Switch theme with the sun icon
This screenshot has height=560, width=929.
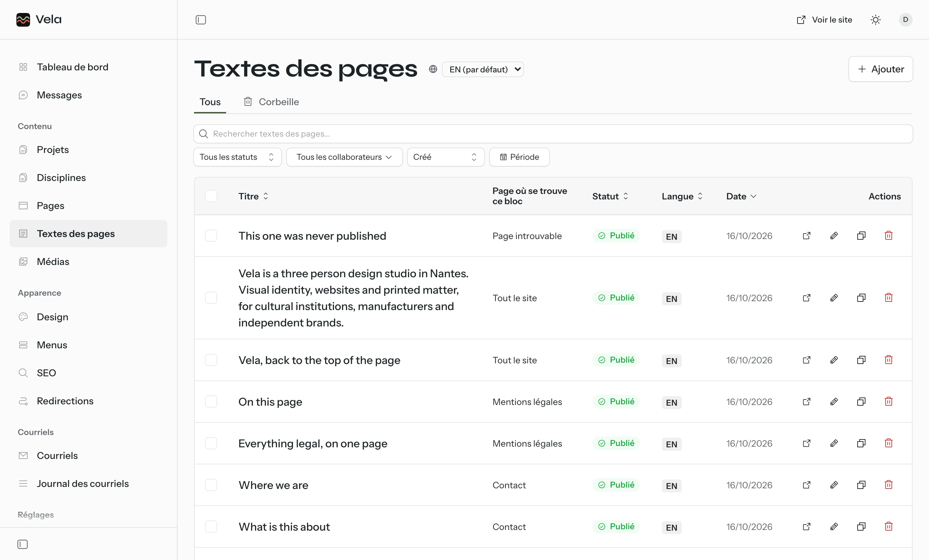coord(875,19)
